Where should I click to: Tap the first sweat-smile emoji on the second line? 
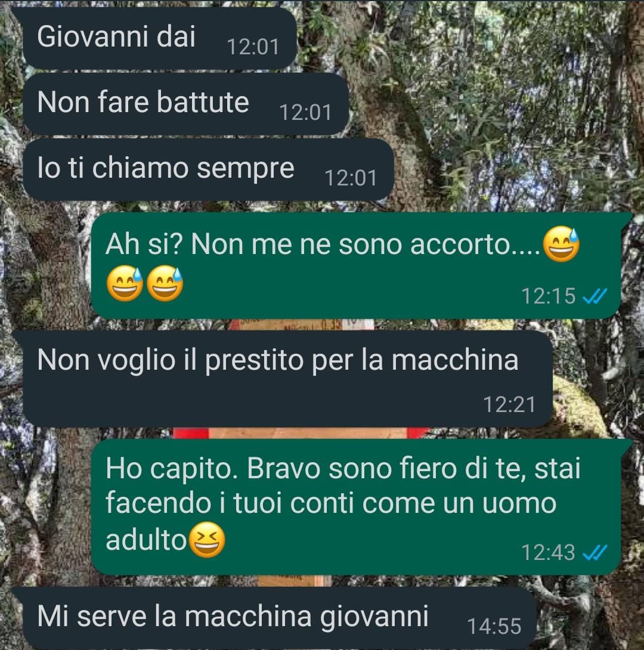tap(124, 283)
